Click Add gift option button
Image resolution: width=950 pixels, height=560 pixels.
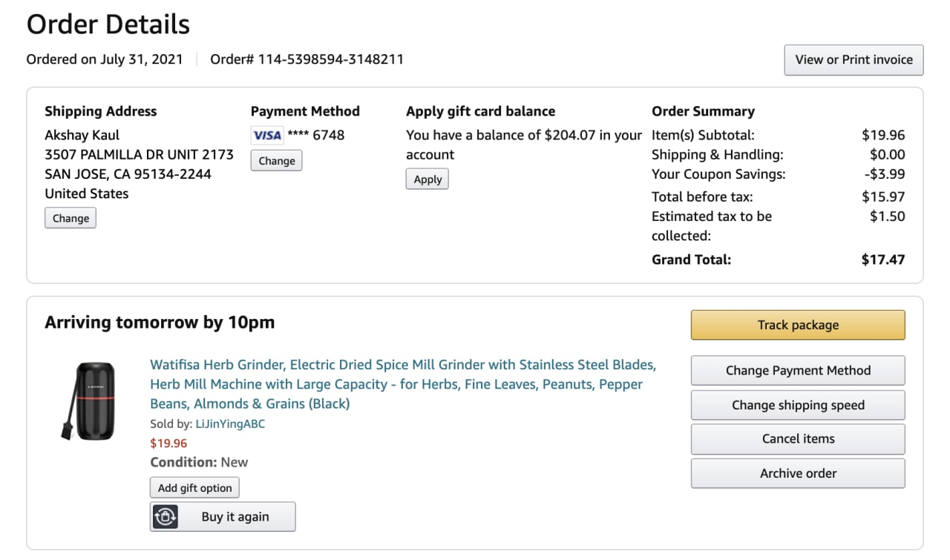[194, 488]
